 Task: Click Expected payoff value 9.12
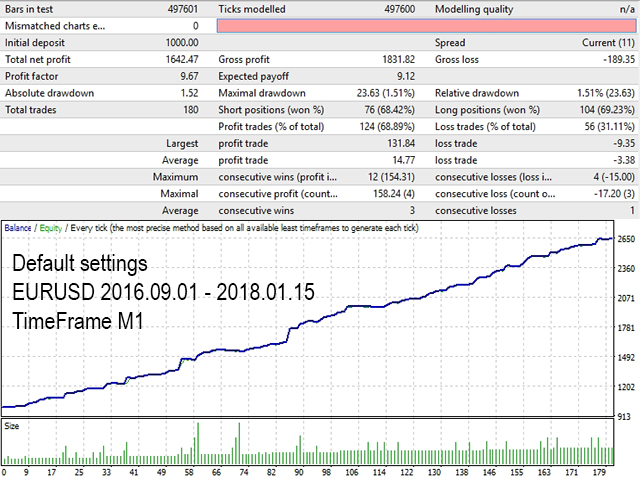point(406,76)
